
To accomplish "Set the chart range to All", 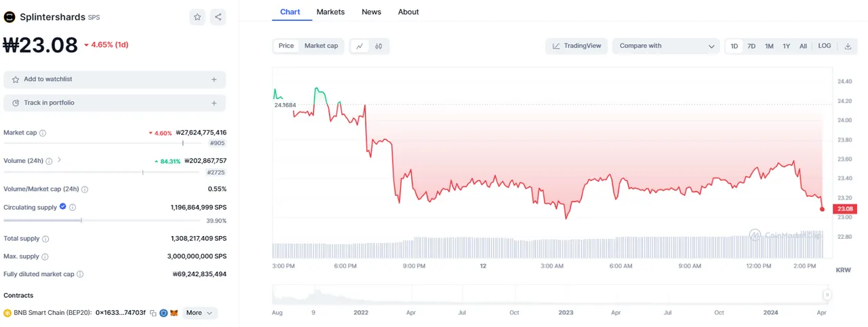I will (803, 46).
